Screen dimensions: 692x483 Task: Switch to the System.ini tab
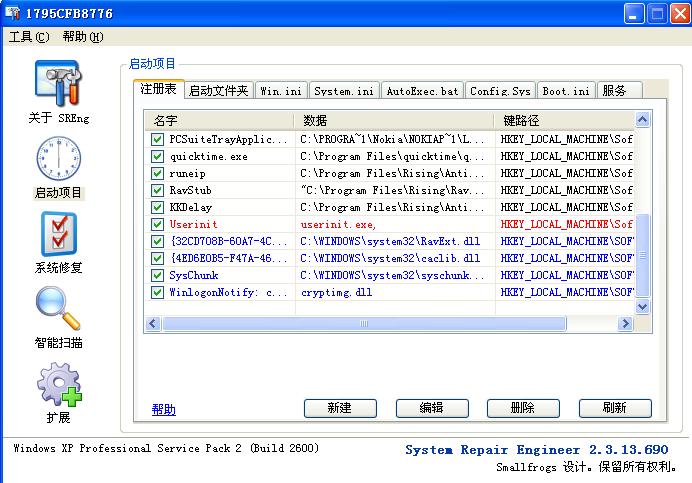click(344, 91)
